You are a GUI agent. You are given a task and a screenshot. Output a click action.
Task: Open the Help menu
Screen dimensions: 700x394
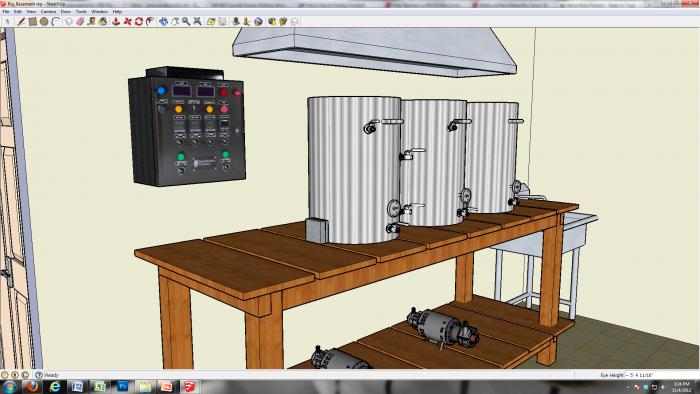[x=117, y=11]
